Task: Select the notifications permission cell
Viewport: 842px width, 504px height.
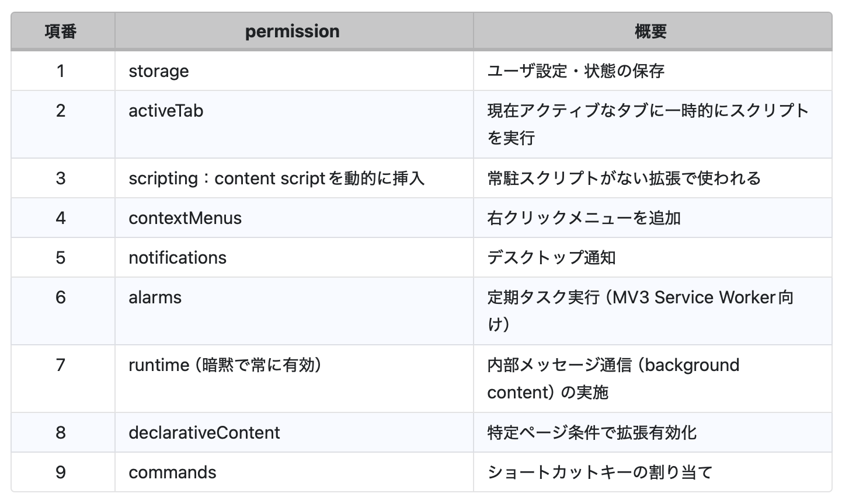Action: 178,258
